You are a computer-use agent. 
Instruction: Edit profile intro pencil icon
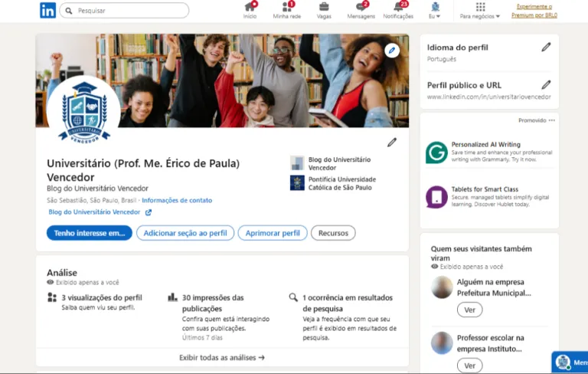[392, 143]
